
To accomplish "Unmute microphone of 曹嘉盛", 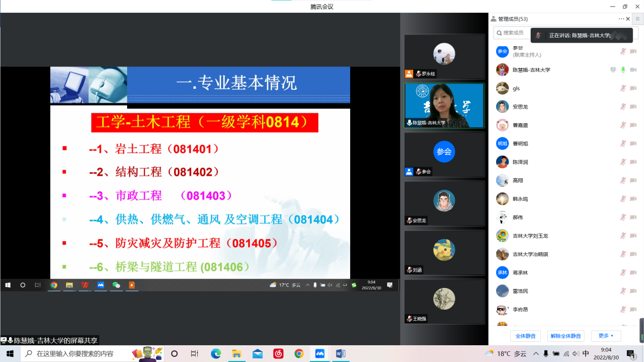I will (x=623, y=125).
